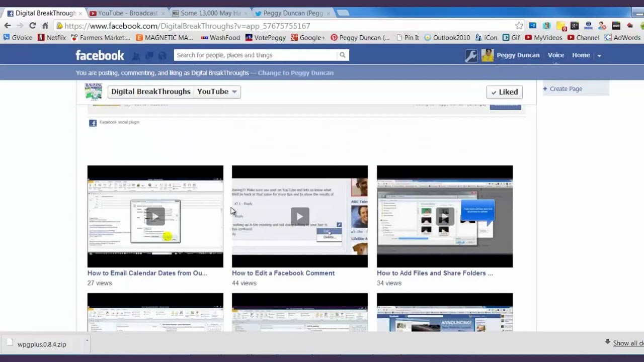Play How to Edit a Facebook Comment video
644x362 pixels.
click(x=300, y=216)
